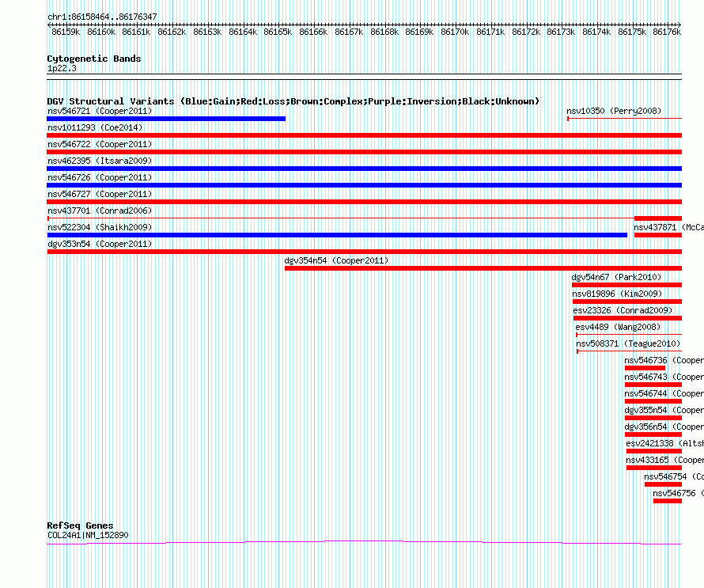
Task: Select the nsv546726 (Cooper2011) label
Action: (x=100, y=177)
